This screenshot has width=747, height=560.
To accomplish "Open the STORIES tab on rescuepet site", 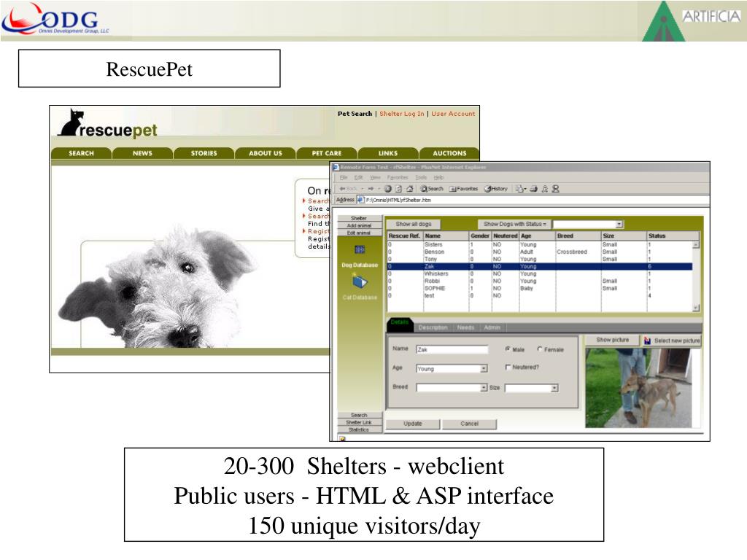I will coord(204,153).
